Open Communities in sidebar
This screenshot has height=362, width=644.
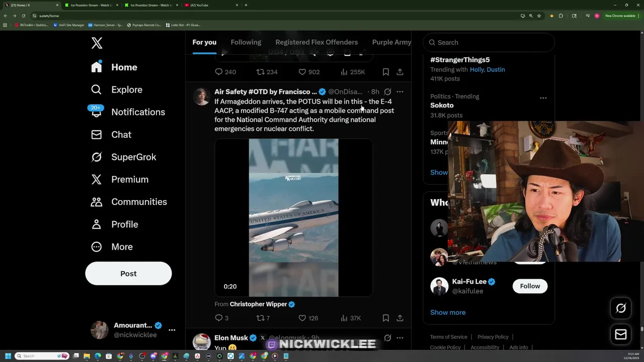pos(128,202)
